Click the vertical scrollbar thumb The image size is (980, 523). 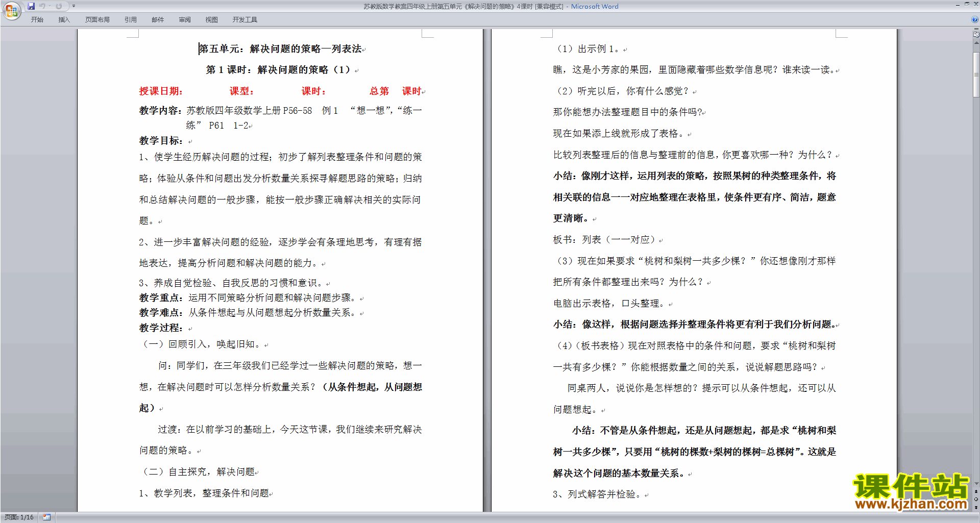976,74
